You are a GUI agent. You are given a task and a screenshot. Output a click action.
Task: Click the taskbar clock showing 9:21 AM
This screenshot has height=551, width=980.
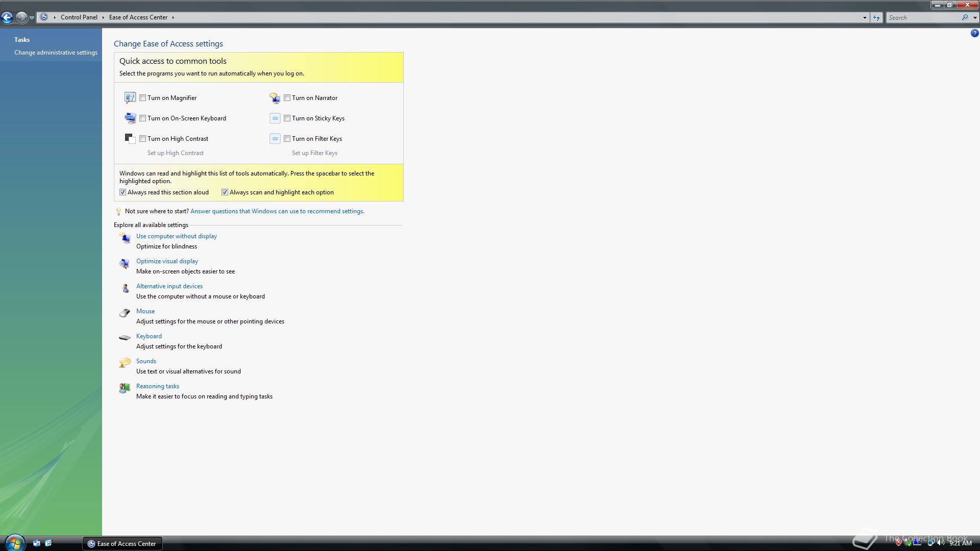960,543
